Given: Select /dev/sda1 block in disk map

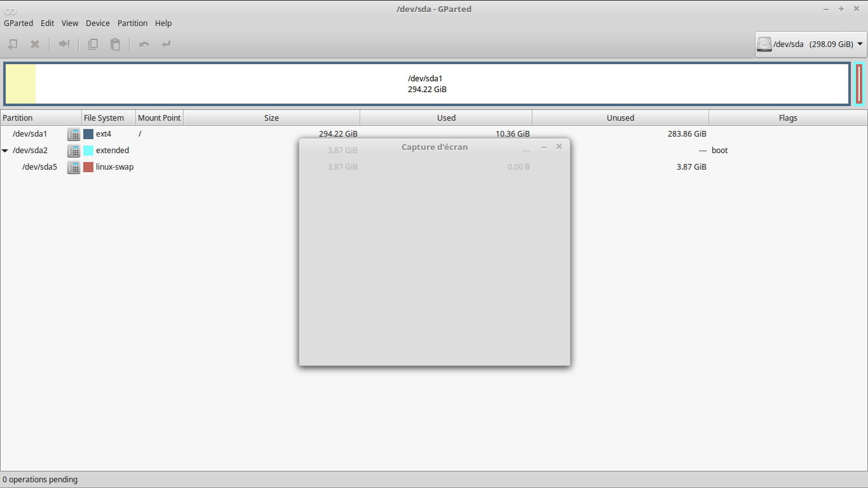Looking at the screenshot, I should point(427,84).
